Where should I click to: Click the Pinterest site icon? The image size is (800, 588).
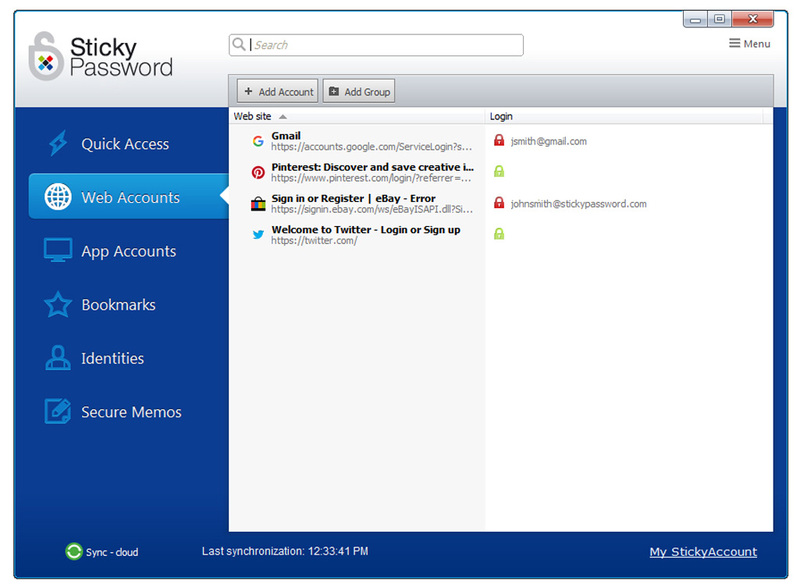pyautogui.click(x=258, y=173)
